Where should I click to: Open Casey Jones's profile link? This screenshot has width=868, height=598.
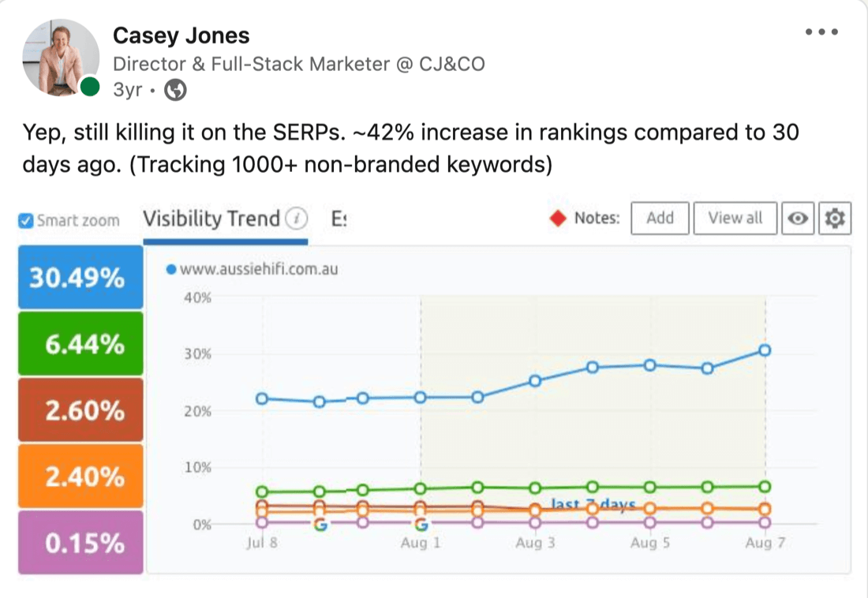(x=181, y=35)
